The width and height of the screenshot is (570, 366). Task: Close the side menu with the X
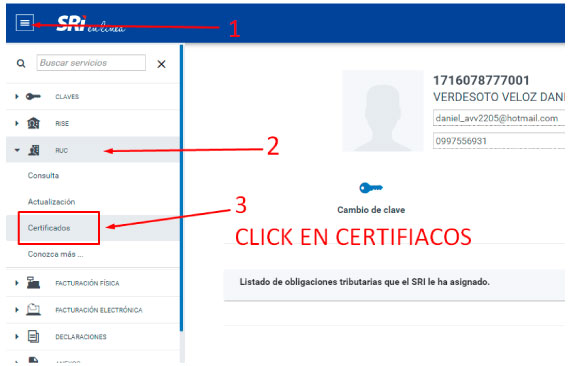[161, 64]
